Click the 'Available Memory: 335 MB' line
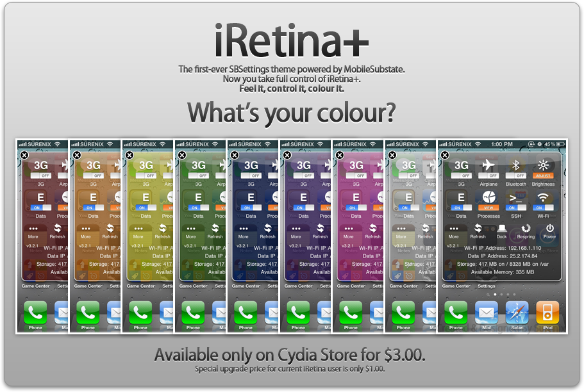Viewport: 584px width, 392px height. (x=503, y=272)
